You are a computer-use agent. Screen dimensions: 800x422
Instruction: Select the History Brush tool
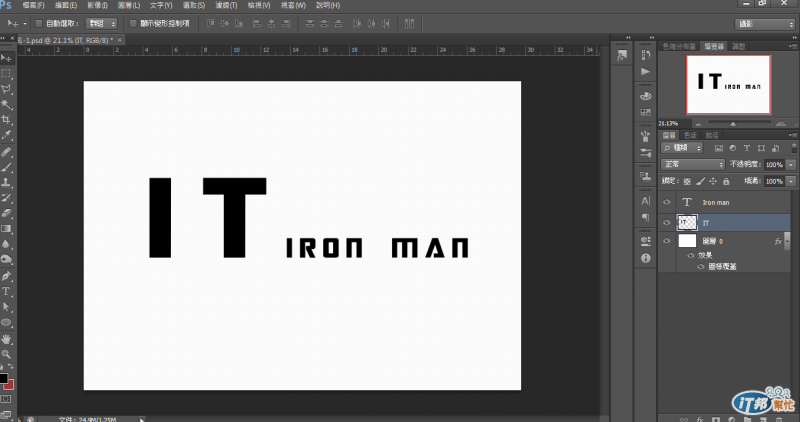(x=6, y=197)
